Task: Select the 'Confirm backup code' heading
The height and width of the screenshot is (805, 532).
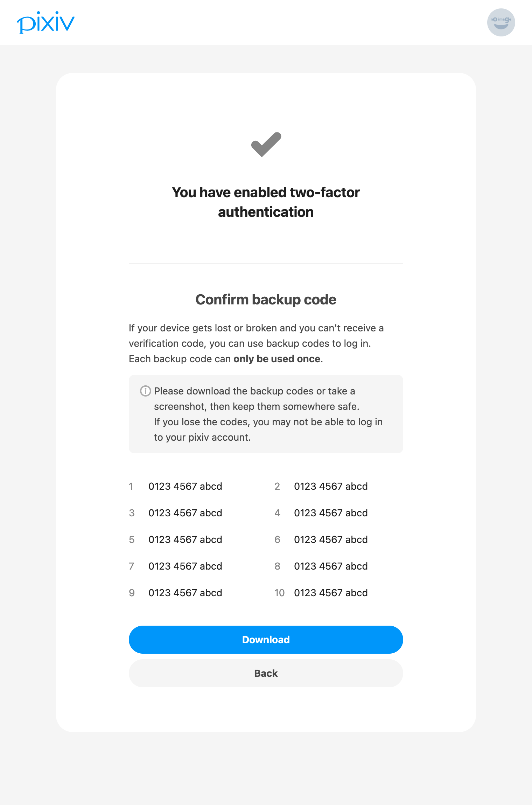Action: pos(266,300)
